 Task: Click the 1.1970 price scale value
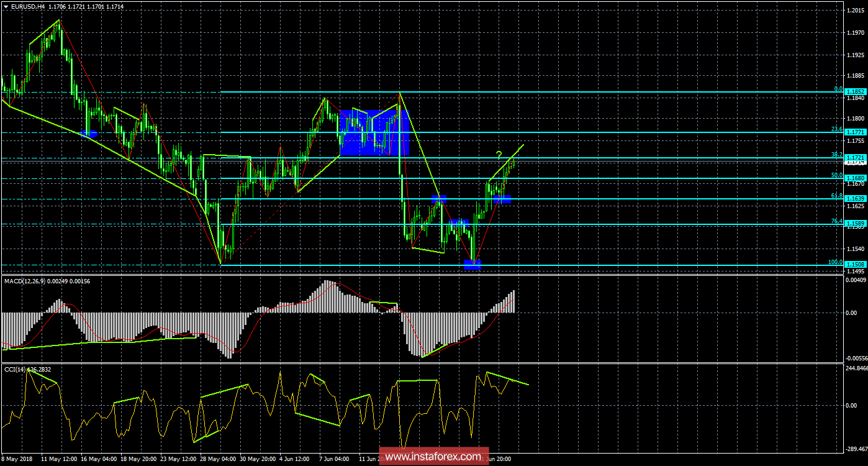[x=856, y=32]
